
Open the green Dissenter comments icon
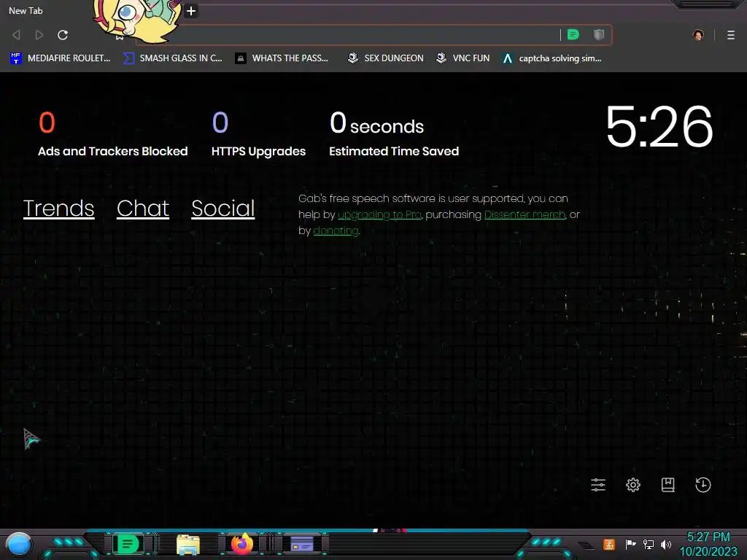click(x=573, y=34)
